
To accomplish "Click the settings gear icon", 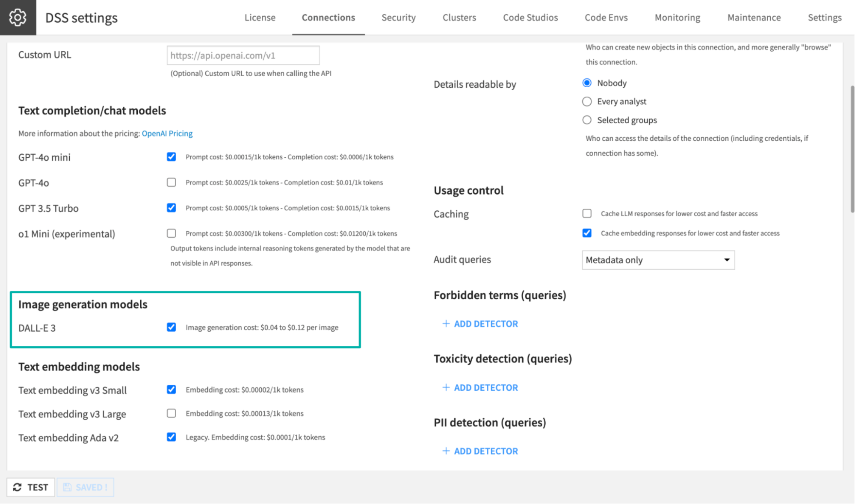I will 18,17.
